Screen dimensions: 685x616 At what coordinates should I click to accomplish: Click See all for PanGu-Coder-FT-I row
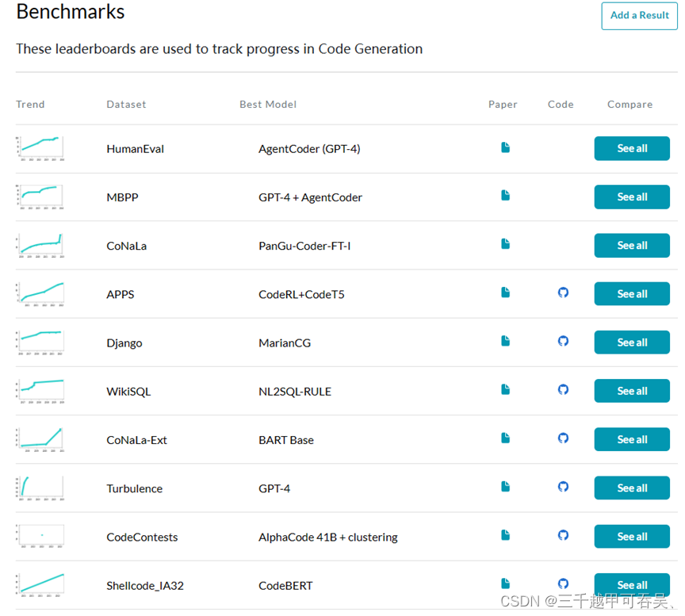(632, 246)
